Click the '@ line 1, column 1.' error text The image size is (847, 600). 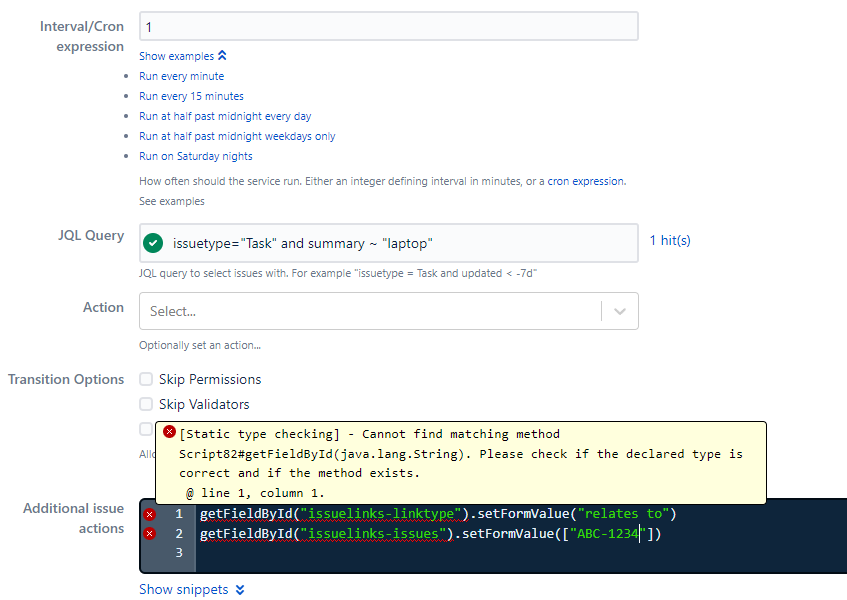(x=255, y=493)
